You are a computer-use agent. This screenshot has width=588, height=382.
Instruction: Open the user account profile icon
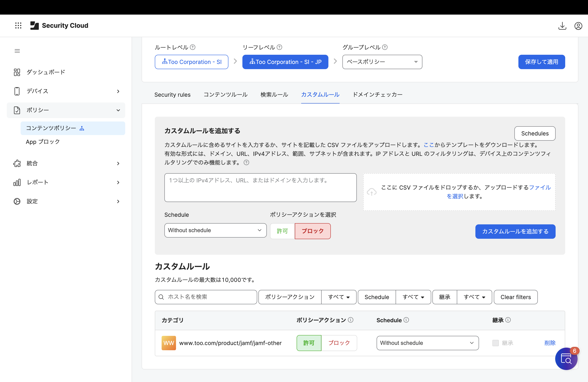578,26
